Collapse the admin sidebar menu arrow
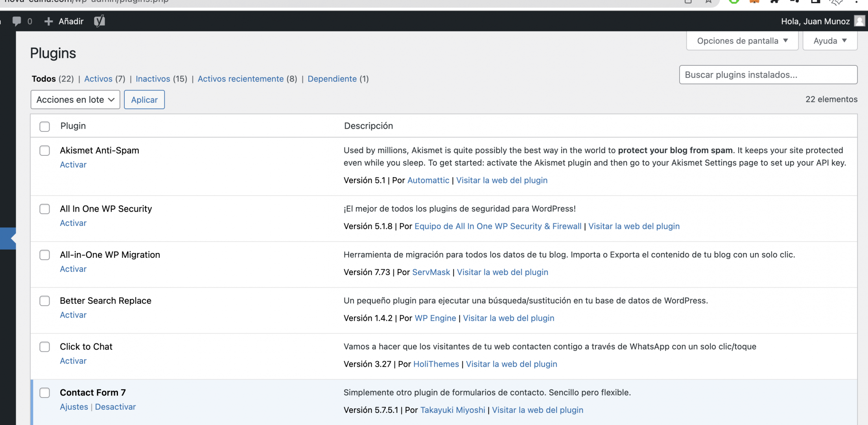Viewport: 868px width, 425px height. [x=13, y=238]
